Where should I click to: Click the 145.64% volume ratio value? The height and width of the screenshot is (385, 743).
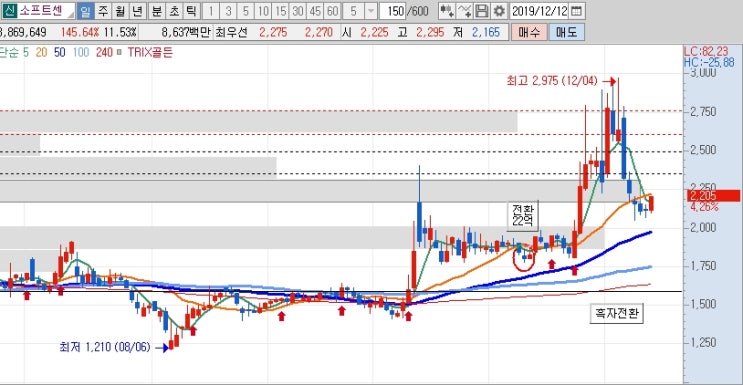80,32
